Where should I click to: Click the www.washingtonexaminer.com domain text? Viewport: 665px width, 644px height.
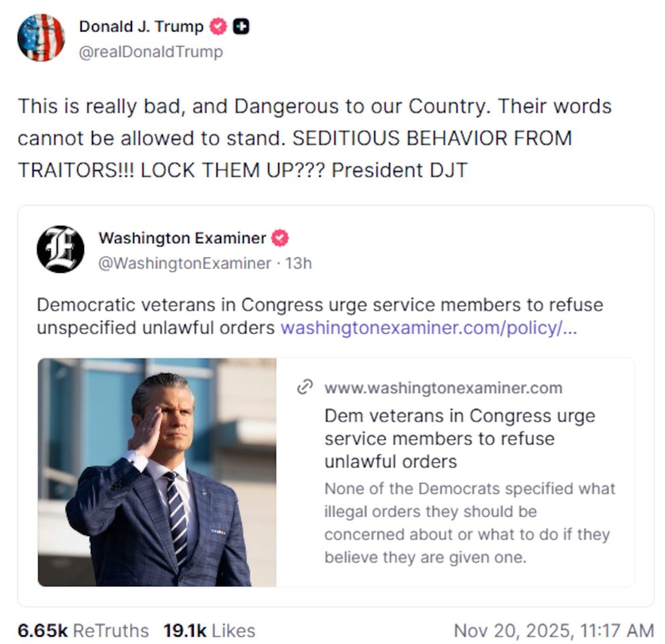pyautogui.click(x=443, y=388)
